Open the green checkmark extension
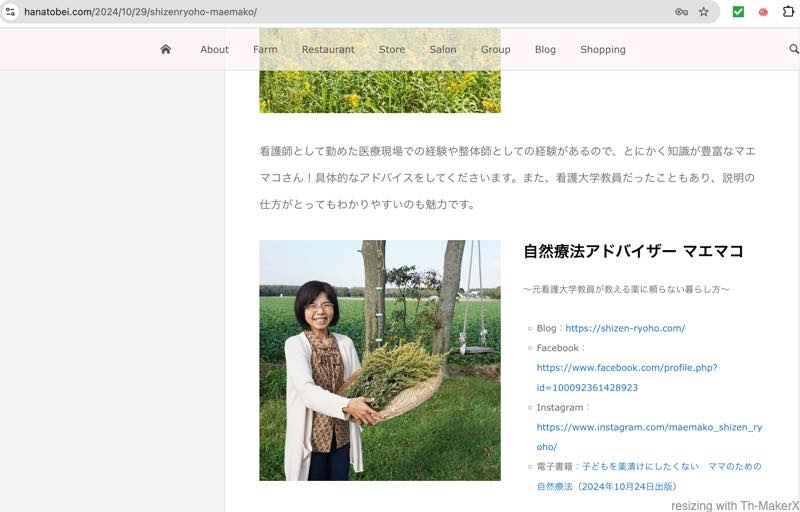The image size is (800, 512). click(x=738, y=12)
